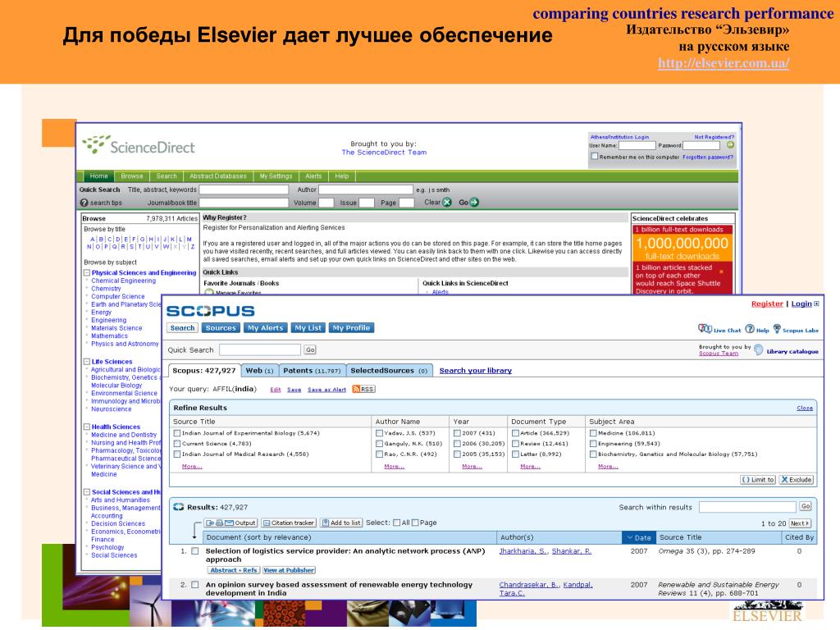Viewport: 840px width, 630px height.
Task: Check author Yadav, J.S. filter
Action: (379, 433)
